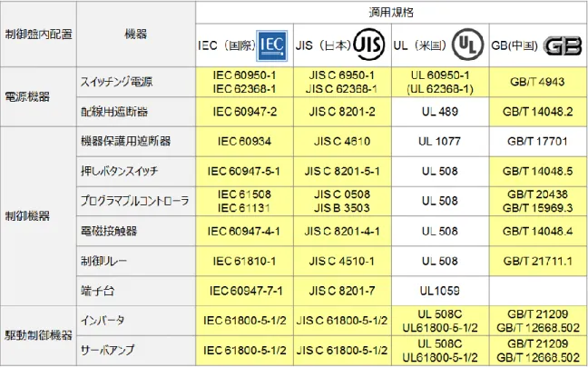
Task: Select the UL 60950-1 (UL 62368-1) cell
Action: [440, 82]
